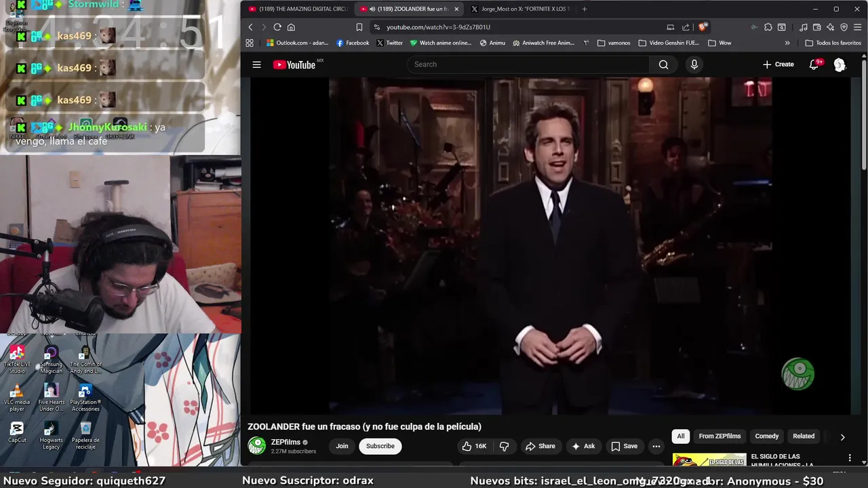Open the Brave Wallet icon
This screenshot has height=488, width=868.
(x=817, y=27)
